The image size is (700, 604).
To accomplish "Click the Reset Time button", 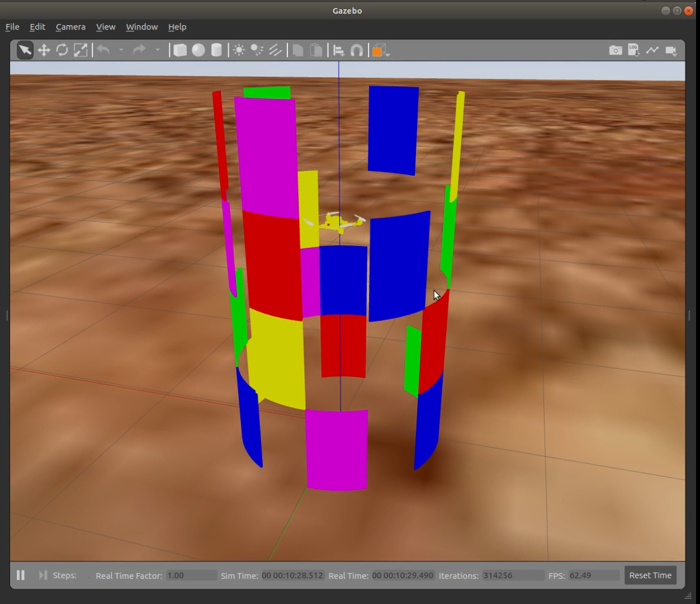I will (x=650, y=575).
